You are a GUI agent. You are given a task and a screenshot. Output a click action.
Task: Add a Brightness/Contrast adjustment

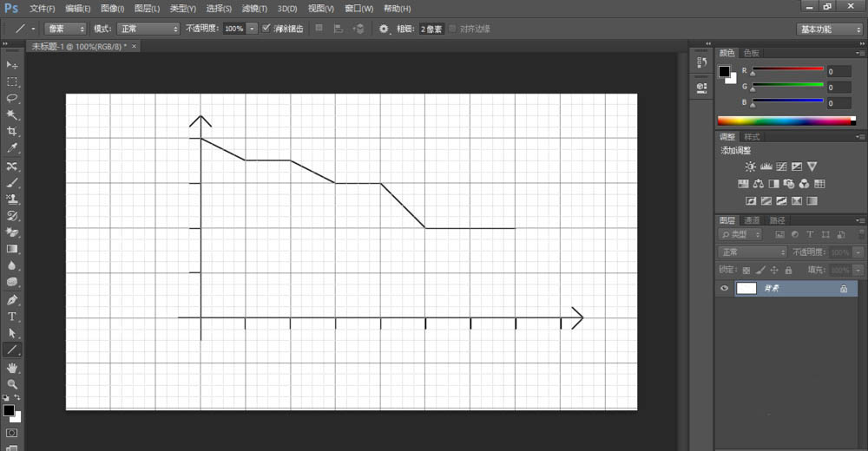[750, 167]
